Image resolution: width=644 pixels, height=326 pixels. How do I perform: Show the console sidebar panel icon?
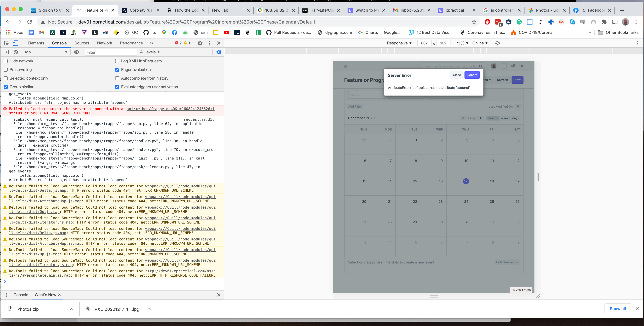click(x=6, y=52)
